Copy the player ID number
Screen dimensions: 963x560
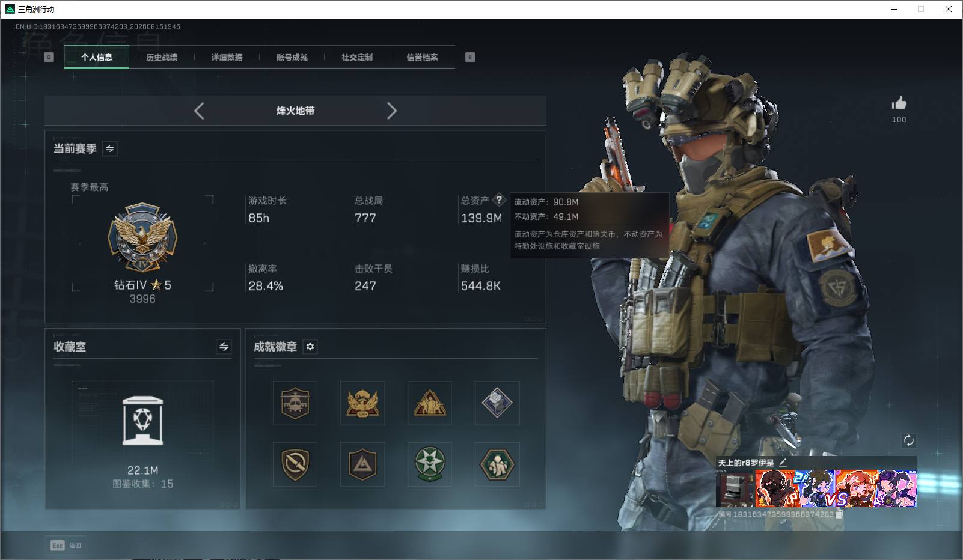(839, 514)
